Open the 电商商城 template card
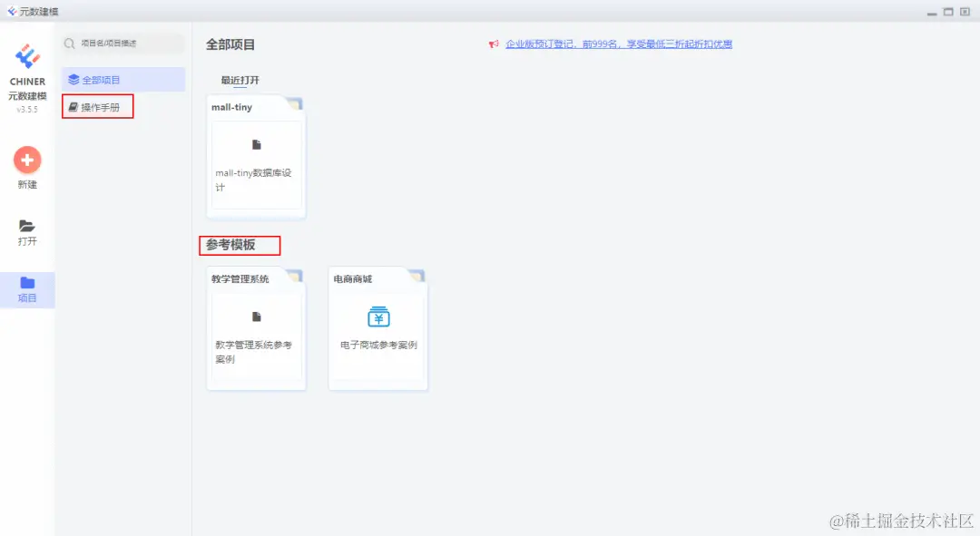Screen dimensions: 980x536 coord(377,328)
